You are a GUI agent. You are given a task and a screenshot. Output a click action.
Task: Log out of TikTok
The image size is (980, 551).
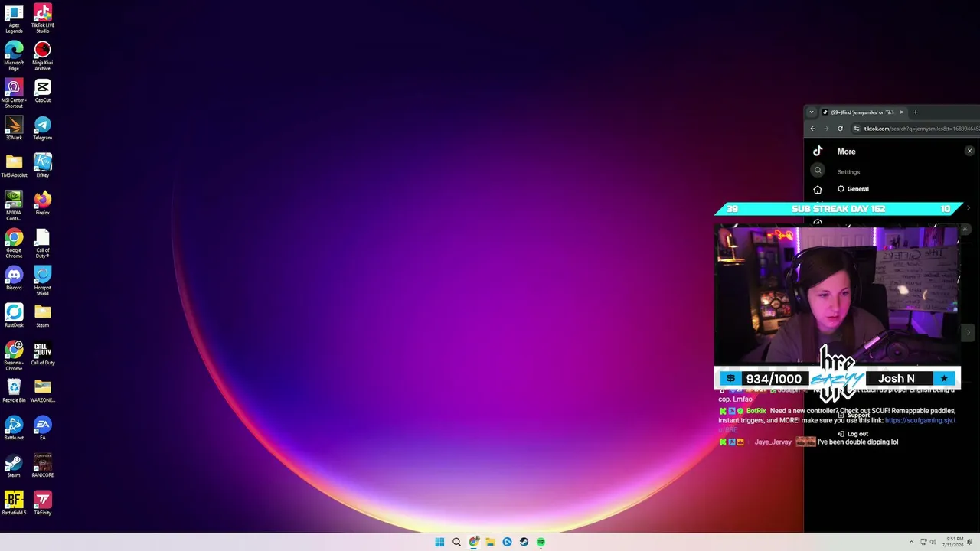pyautogui.click(x=853, y=434)
